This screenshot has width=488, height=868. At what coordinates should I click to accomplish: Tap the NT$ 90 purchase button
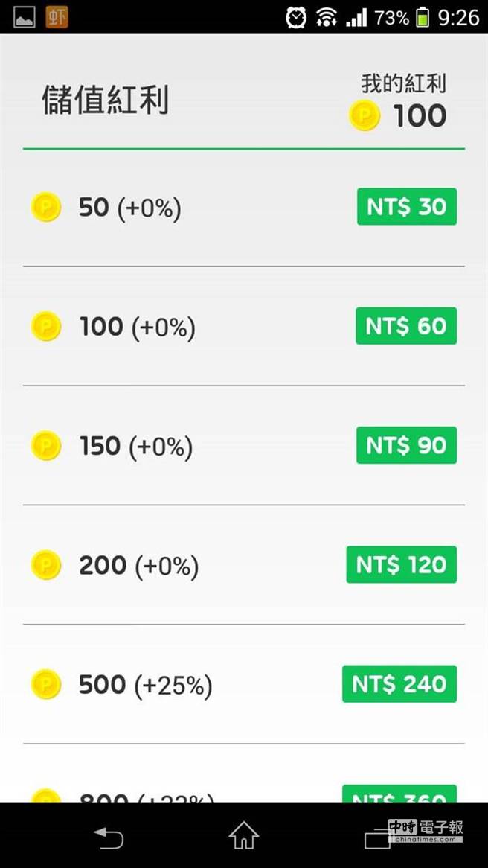click(x=406, y=446)
